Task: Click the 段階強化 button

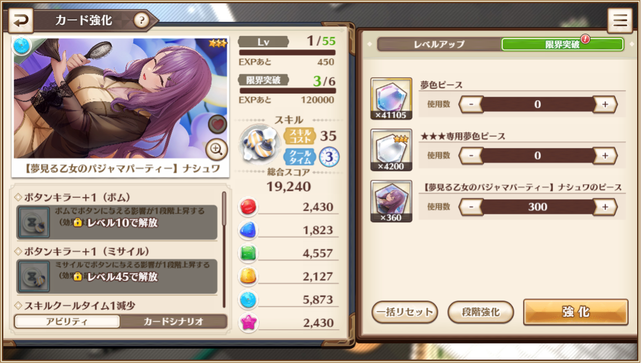Action: point(481,312)
